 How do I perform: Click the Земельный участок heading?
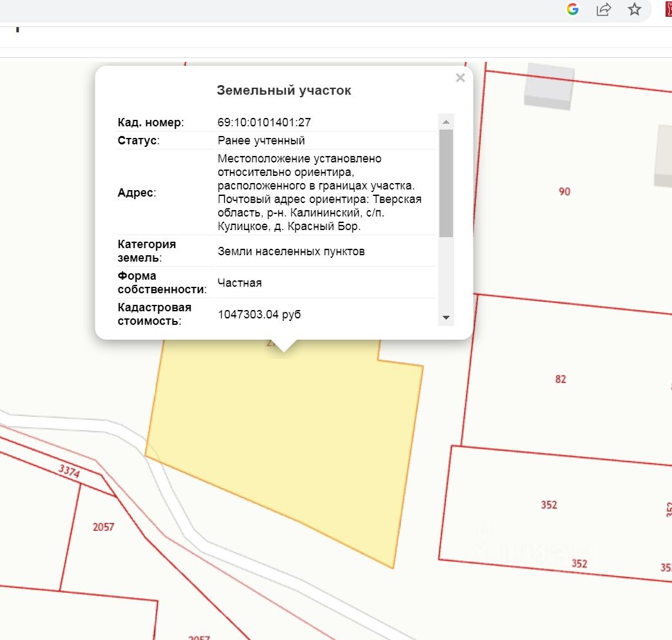pyautogui.click(x=283, y=90)
